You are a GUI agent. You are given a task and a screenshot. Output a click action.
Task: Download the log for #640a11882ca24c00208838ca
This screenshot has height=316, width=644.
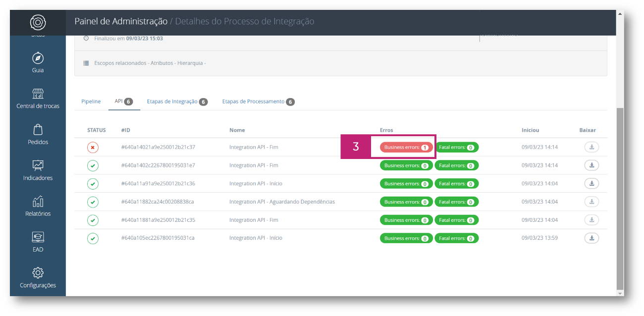591,202
